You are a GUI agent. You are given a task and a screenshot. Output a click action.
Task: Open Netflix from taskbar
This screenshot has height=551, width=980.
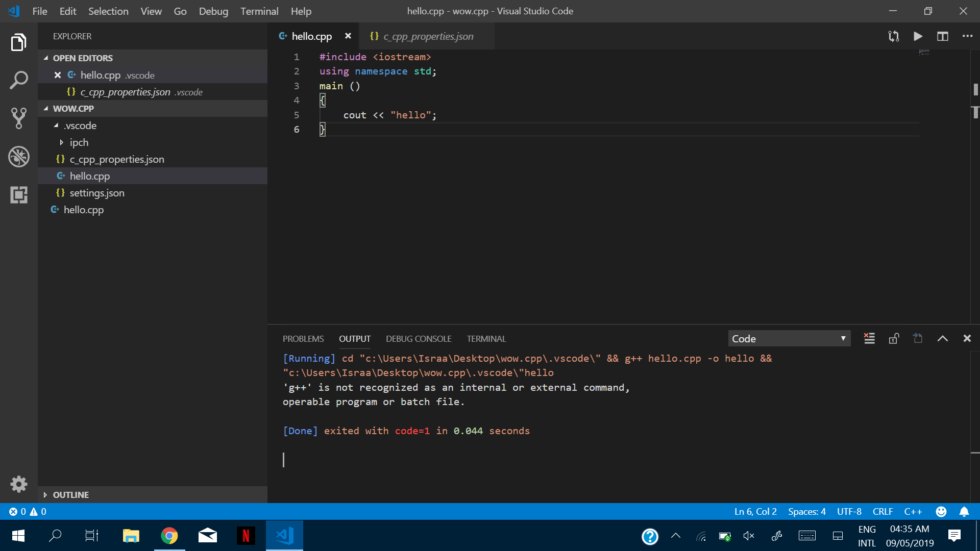[x=246, y=536]
